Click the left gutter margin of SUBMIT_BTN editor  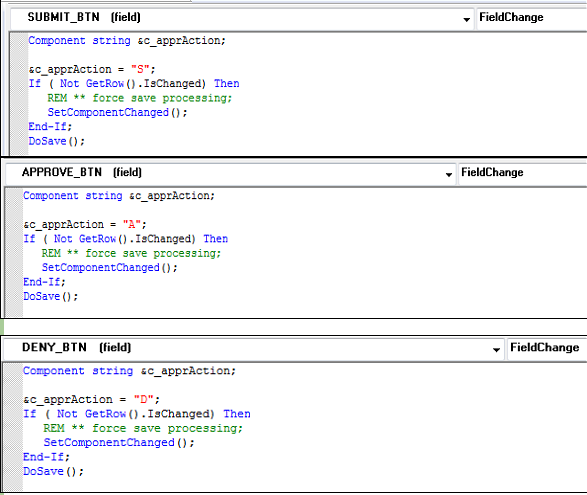[x=19, y=94]
